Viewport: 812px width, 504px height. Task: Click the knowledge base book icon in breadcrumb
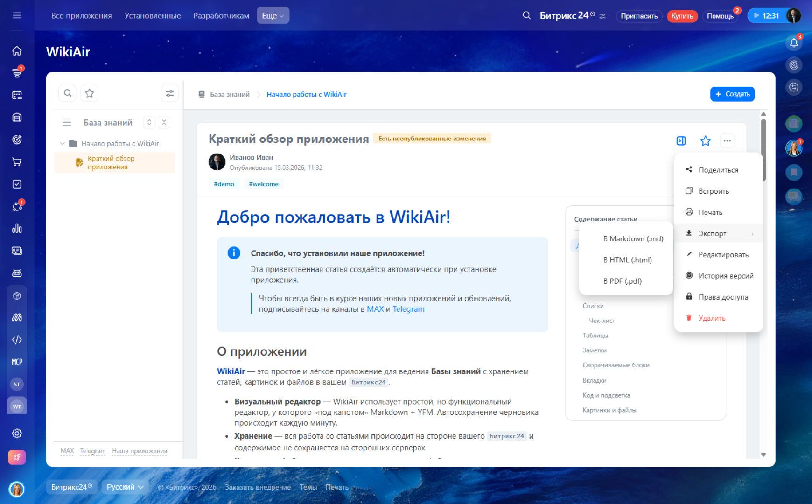click(x=202, y=94)
